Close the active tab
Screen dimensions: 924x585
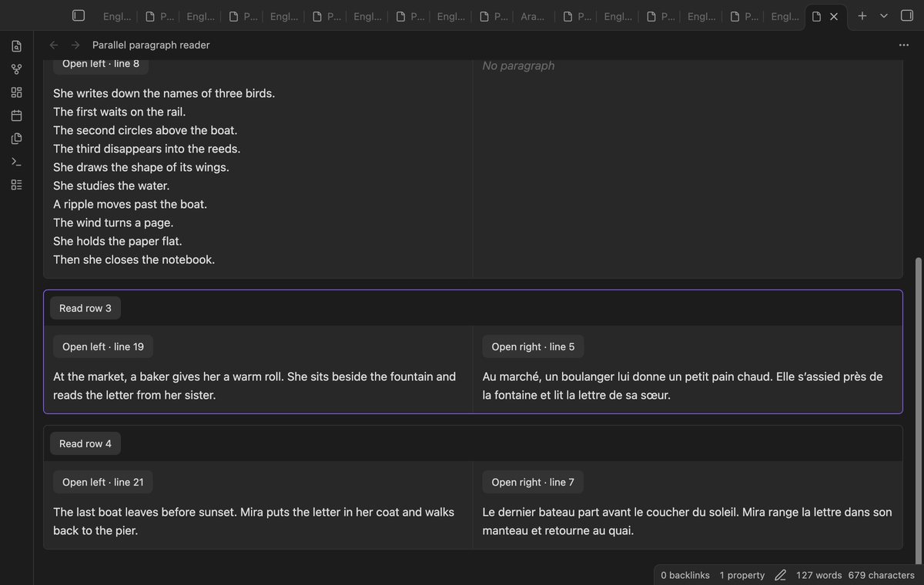point(833,16)
